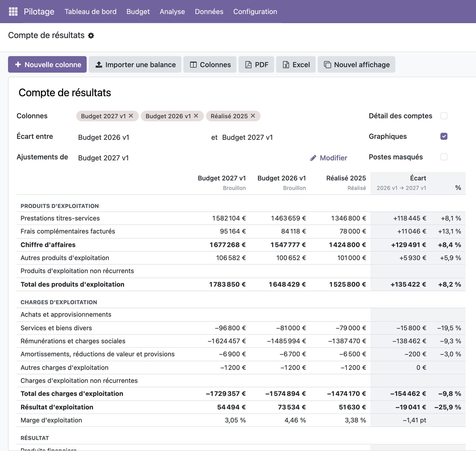This screenshot has height=451, width=476.
Task: Open the Données menu
Action: [209, 12]
